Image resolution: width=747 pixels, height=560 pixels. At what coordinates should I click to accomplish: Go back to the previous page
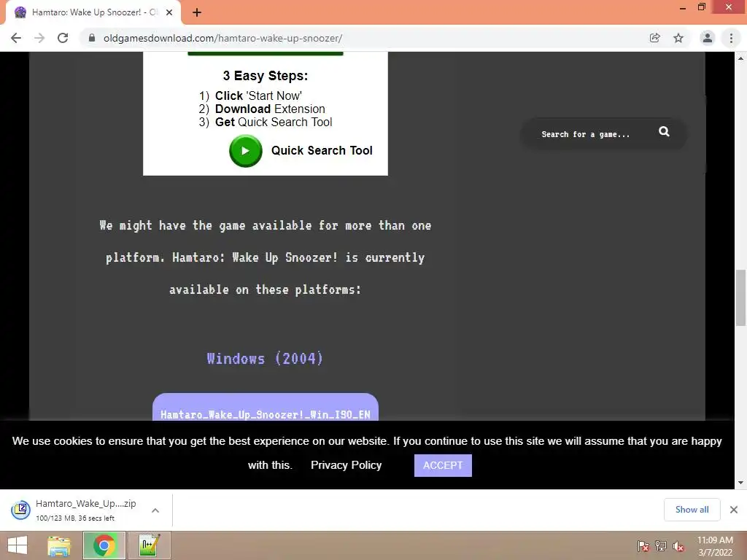[16, 38]
